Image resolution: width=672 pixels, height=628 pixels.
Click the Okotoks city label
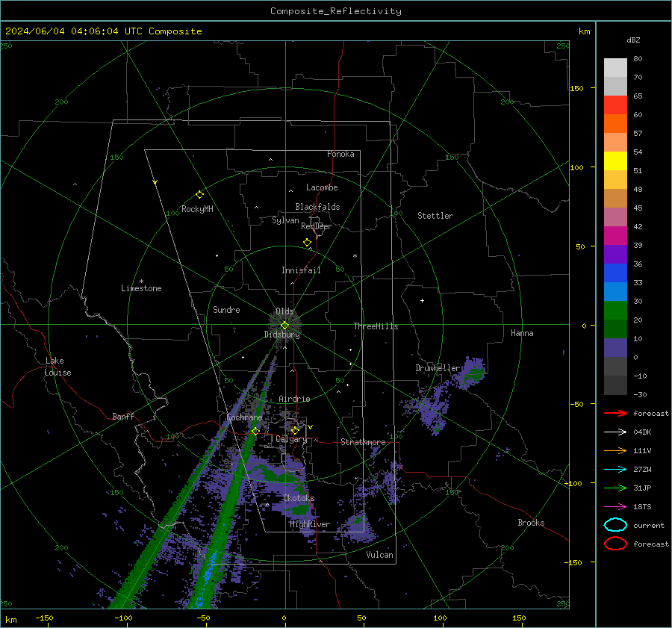pyautogui.click(x=299, y=498)
